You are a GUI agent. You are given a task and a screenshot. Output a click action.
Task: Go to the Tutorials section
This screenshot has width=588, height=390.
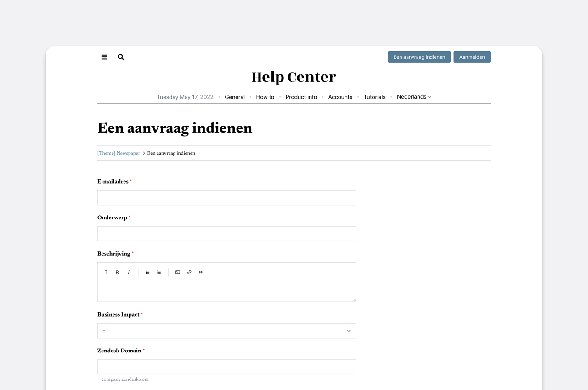374,97
